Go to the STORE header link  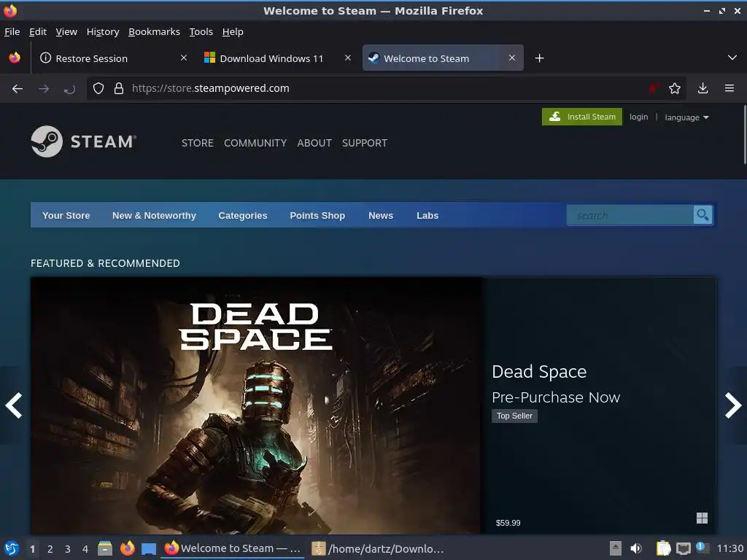197,143
